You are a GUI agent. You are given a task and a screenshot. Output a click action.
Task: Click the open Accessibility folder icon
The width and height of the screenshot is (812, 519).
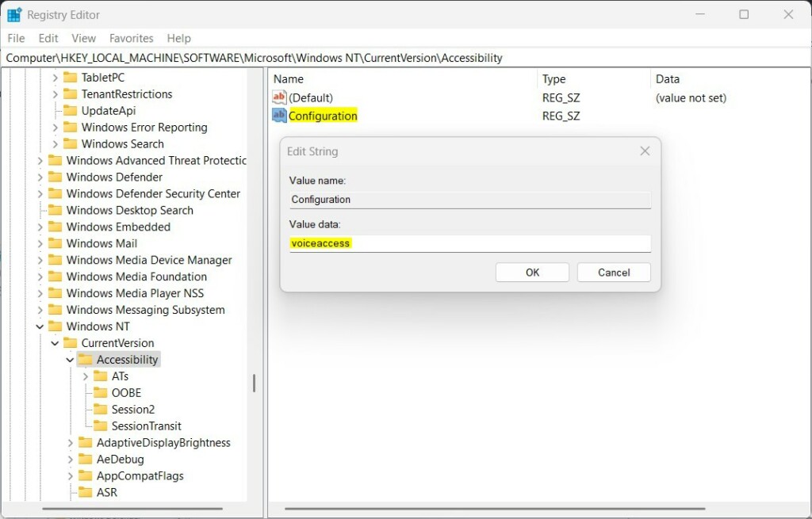coord(85,359)
